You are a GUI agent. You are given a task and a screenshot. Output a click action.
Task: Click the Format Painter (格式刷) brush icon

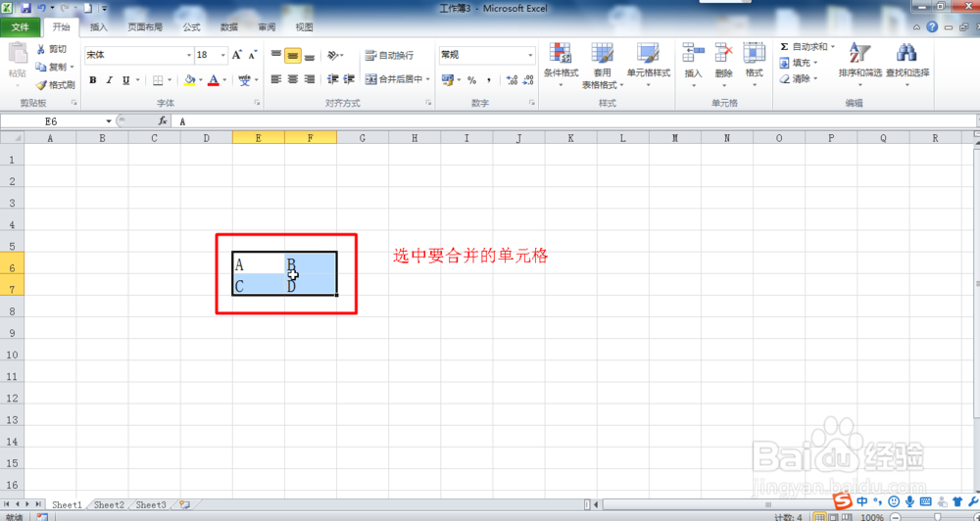pyautogui.click(x=41, y=84)
